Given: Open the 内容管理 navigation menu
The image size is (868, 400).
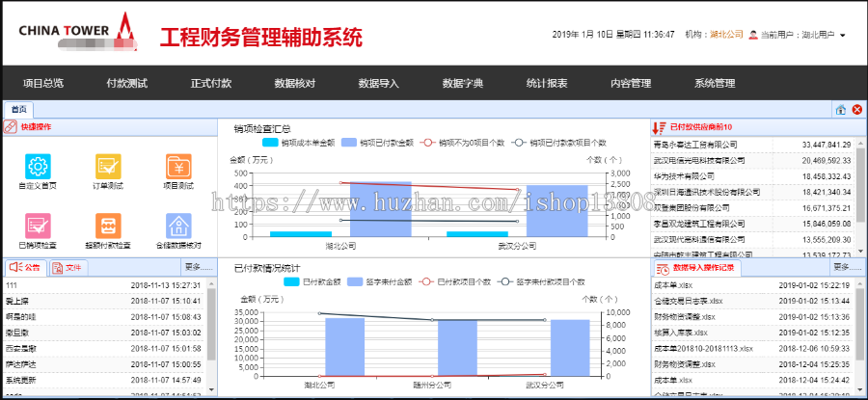Looking at the screenshot, I should [631, 84].
